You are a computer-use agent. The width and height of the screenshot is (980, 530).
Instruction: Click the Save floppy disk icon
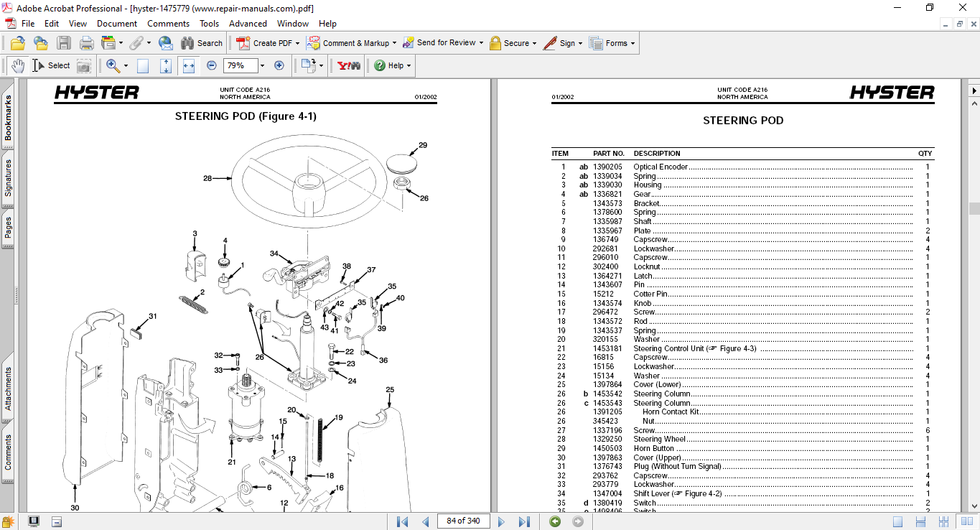click(x=64, y=43)
